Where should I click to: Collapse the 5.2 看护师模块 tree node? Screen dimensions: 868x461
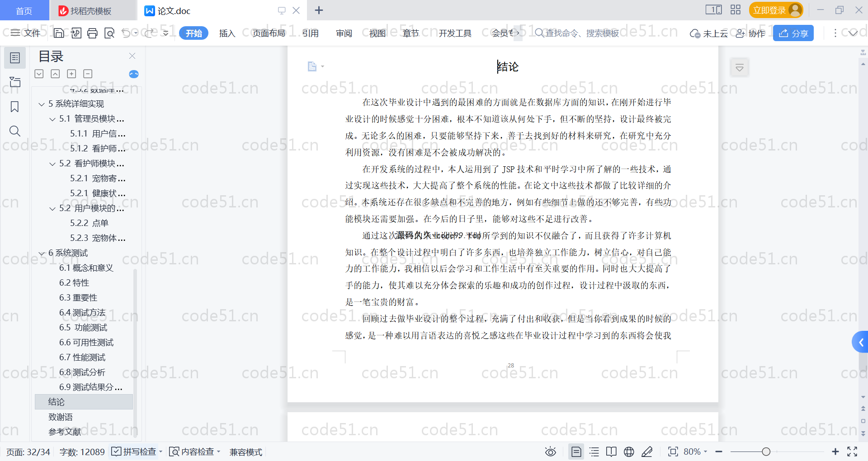pyautogui.click(x=52, y=164)
